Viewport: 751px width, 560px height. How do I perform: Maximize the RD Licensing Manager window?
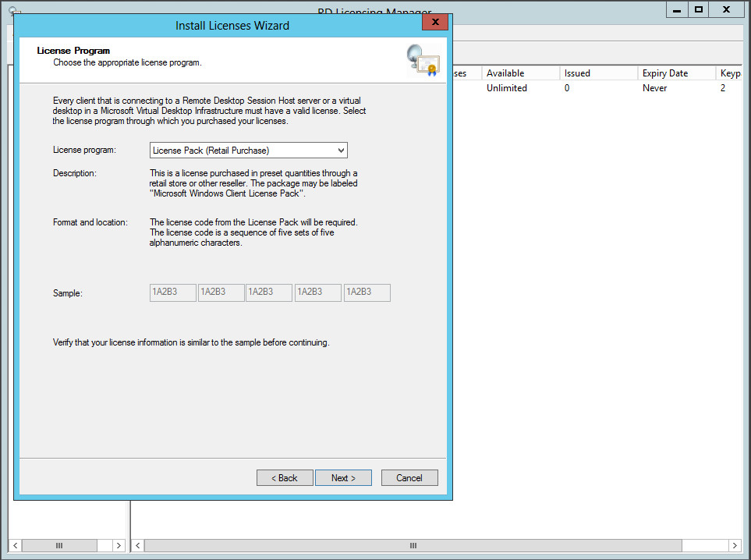(x=699, y=9)
